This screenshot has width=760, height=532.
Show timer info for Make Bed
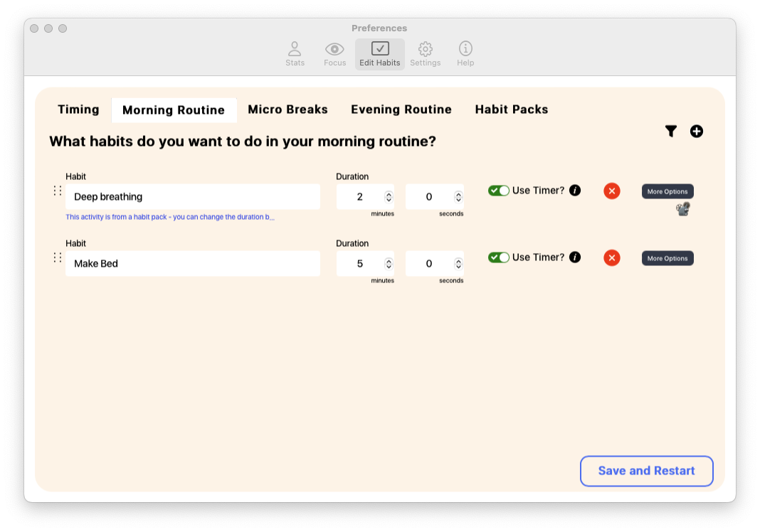click(x=575, y=257)
